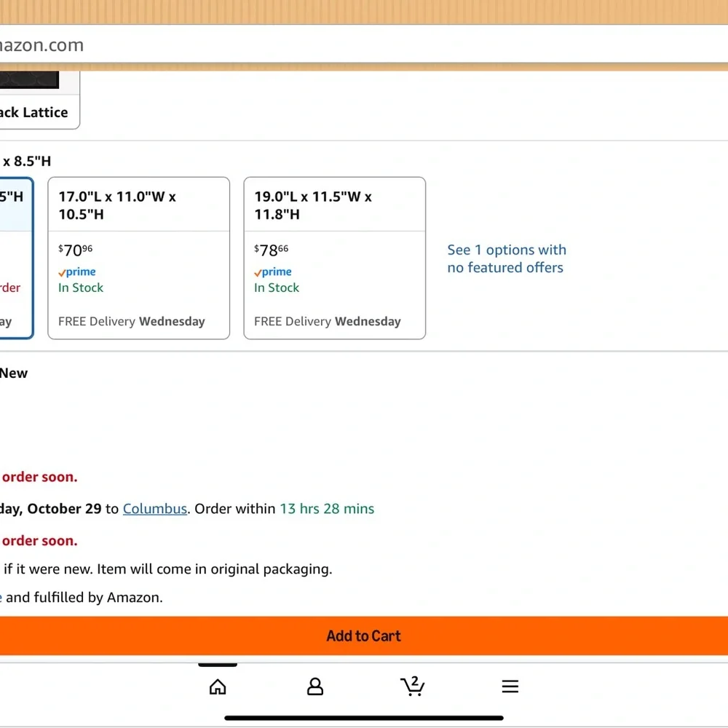Click the $70.96 price text

pos(75,250)
